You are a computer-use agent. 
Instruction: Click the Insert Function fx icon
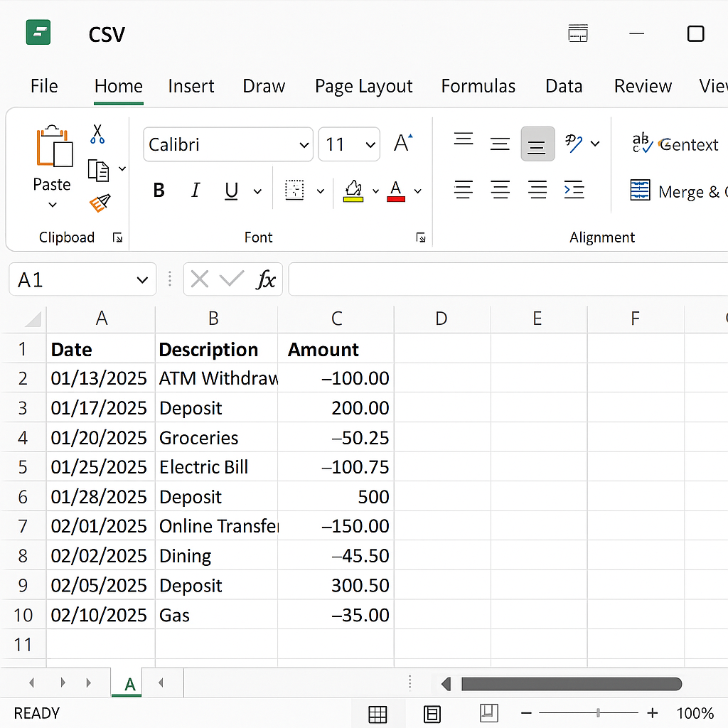[266, 279]
